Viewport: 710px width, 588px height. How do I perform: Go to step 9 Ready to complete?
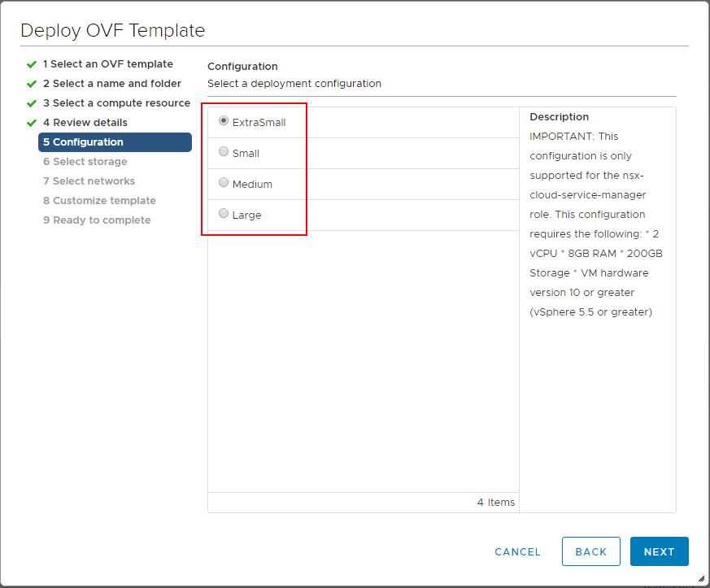pos(84,220)
